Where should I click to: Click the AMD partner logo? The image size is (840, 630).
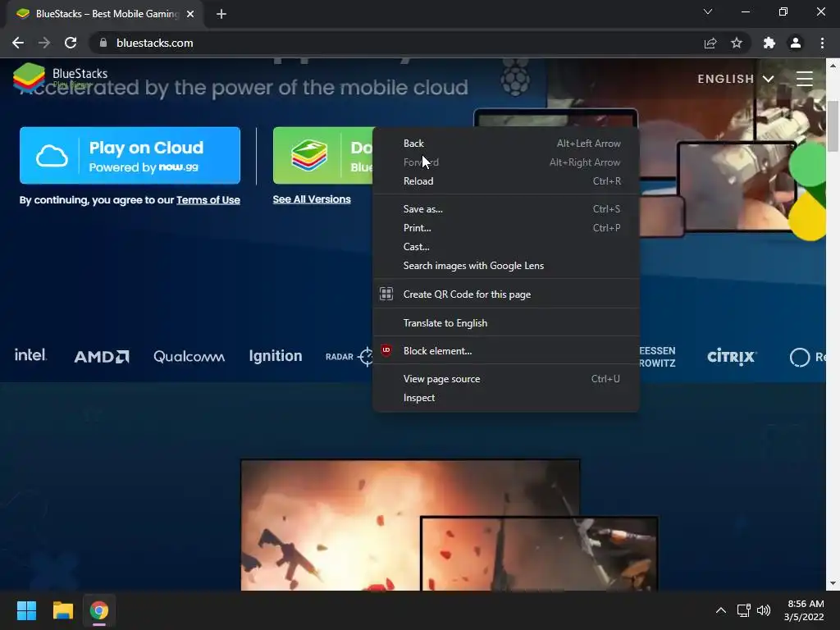[101, 356]
